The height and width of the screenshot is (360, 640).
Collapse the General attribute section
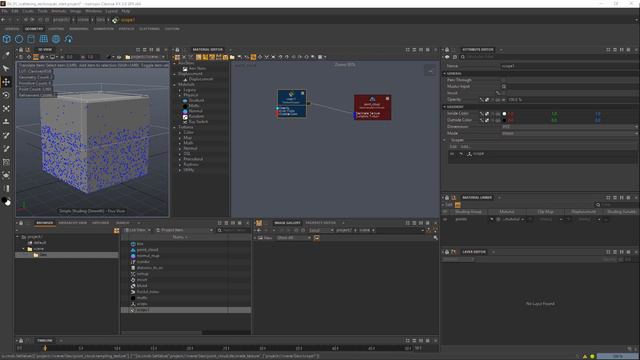click(x=444, y=73)
